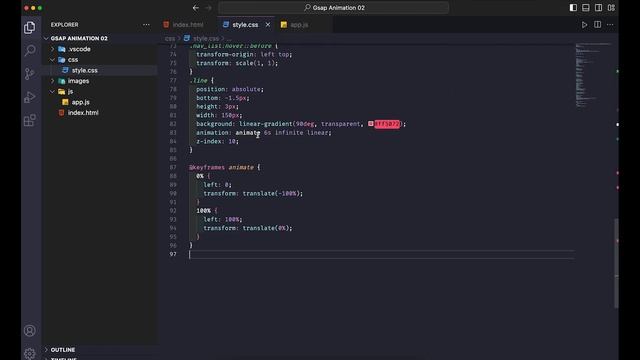640x360 pixels.
Task: Open editor More Actions ellipsis
Action: pos(610,25)
